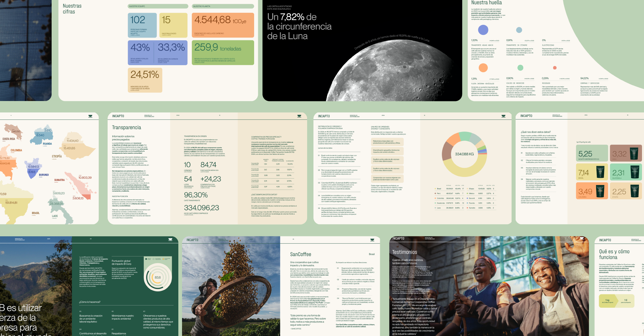Viewport: 644px width, 336px height.
Task: Click the 'LAOS' map label
Action: (x=55, y=216)
